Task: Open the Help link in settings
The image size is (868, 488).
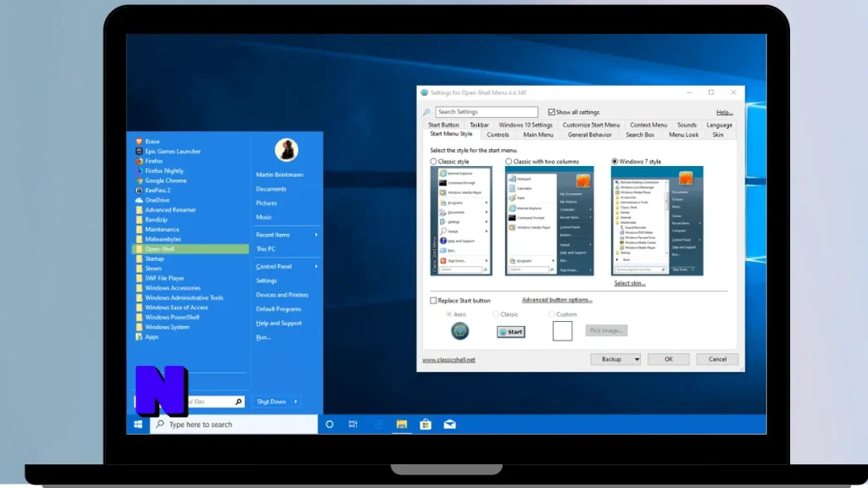Action: (x=724, y=113)
